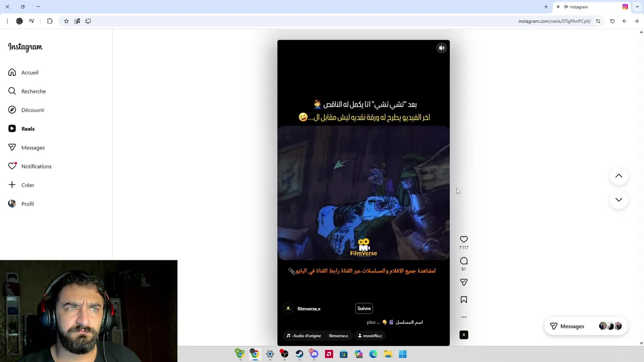Open Discord from the taskbar
644x362 pixels.
(314, 354)
